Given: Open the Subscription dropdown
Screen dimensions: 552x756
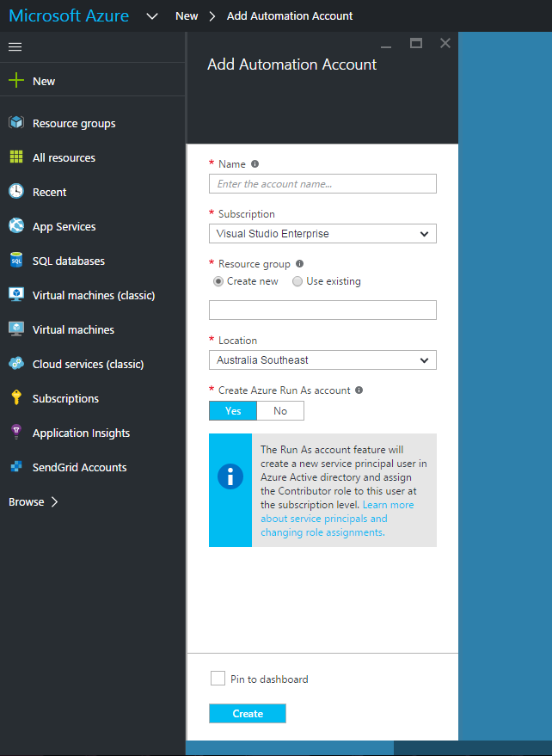Looking at the screenshot, I should (x=322, y=233).
